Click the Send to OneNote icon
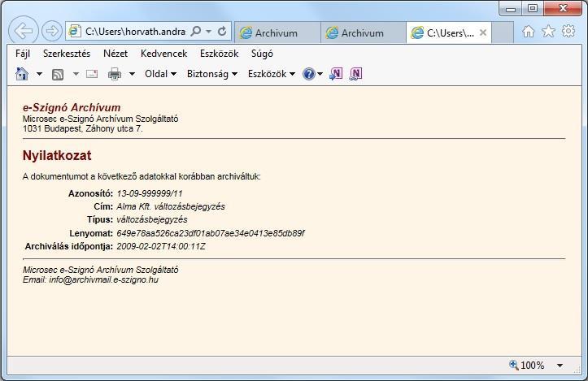This screenshot has width=588, height=381. point(336,74)
